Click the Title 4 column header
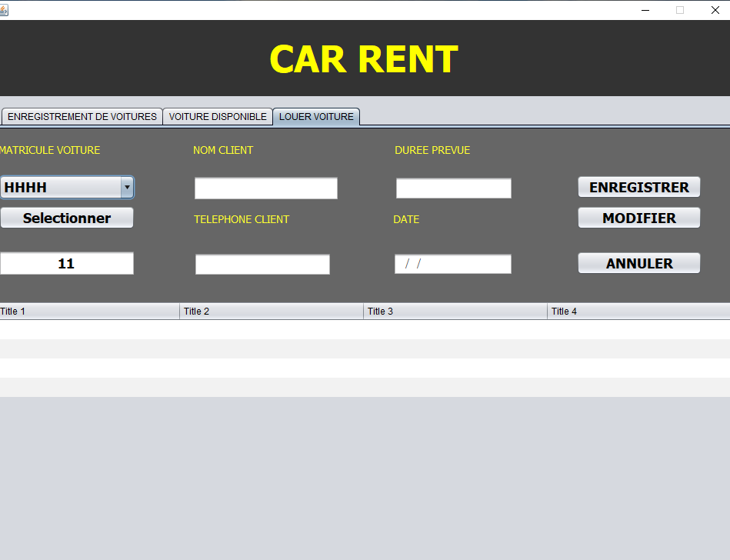This screenshot has height=560, width=730. pos(638,312)
